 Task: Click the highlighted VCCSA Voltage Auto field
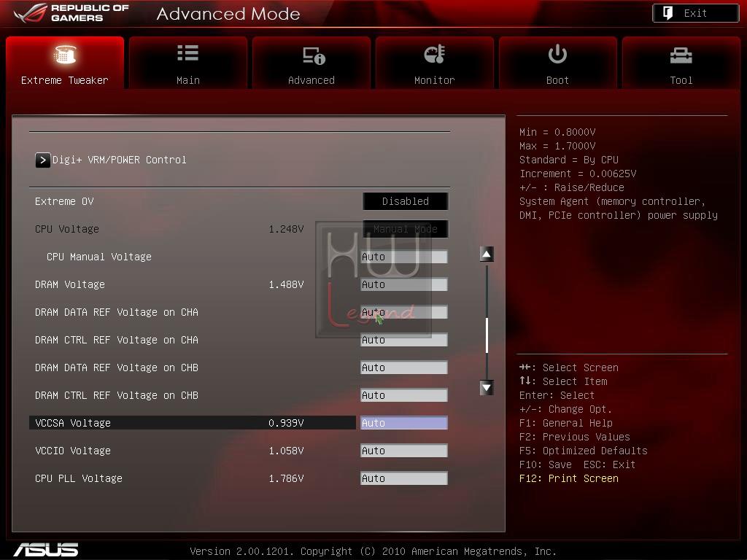(x=404, y=423)
